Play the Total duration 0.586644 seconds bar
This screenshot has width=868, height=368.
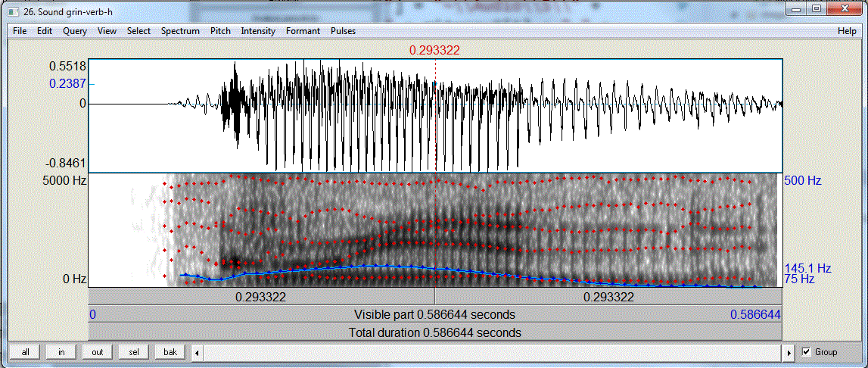pyautogui.click(x=434, y=333)
